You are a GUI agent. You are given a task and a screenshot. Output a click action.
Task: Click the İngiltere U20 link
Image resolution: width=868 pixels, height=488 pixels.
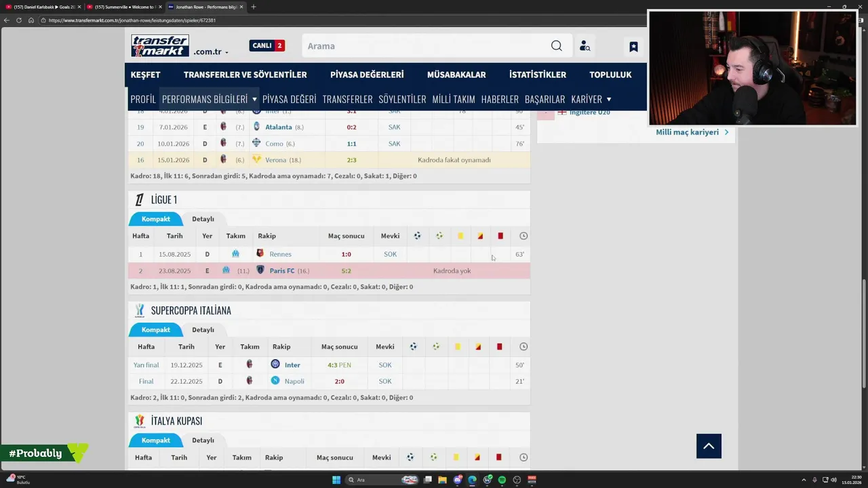(589, 113)
